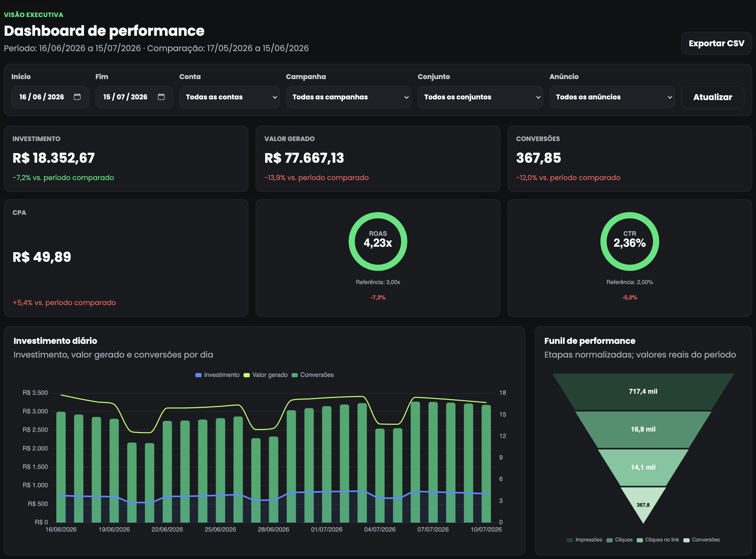Click the Fim date field 15/07/2026

(134, 97)
